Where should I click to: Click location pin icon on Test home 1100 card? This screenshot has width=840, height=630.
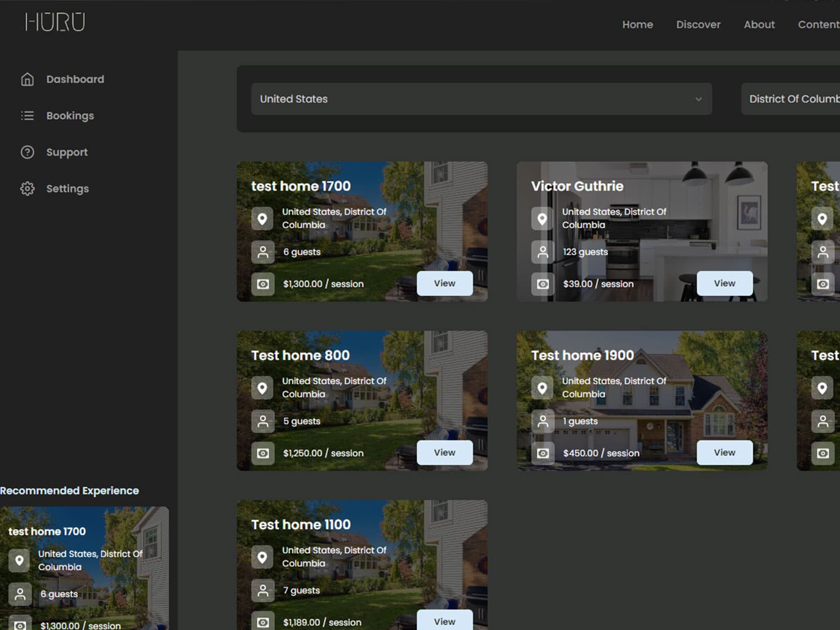pyautogui.click(x=263, y=557)
